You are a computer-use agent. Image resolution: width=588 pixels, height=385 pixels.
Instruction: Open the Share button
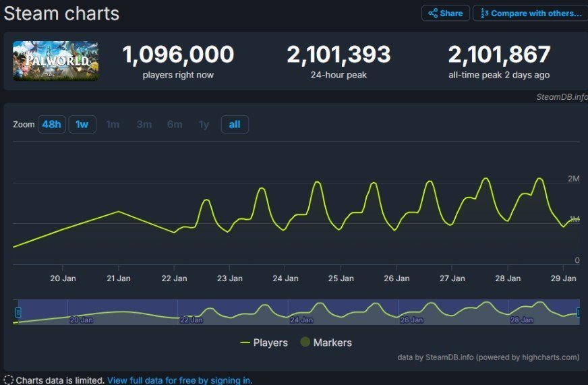pos(446,13)
